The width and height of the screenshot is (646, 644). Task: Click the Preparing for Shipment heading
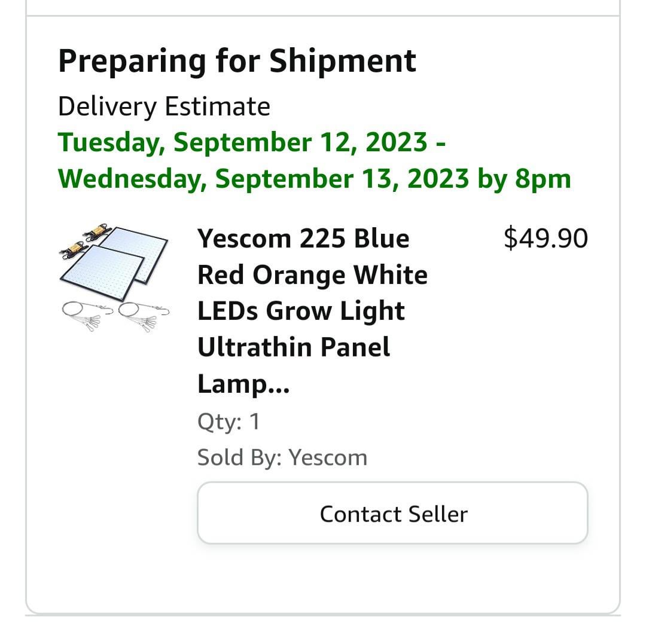237,60
